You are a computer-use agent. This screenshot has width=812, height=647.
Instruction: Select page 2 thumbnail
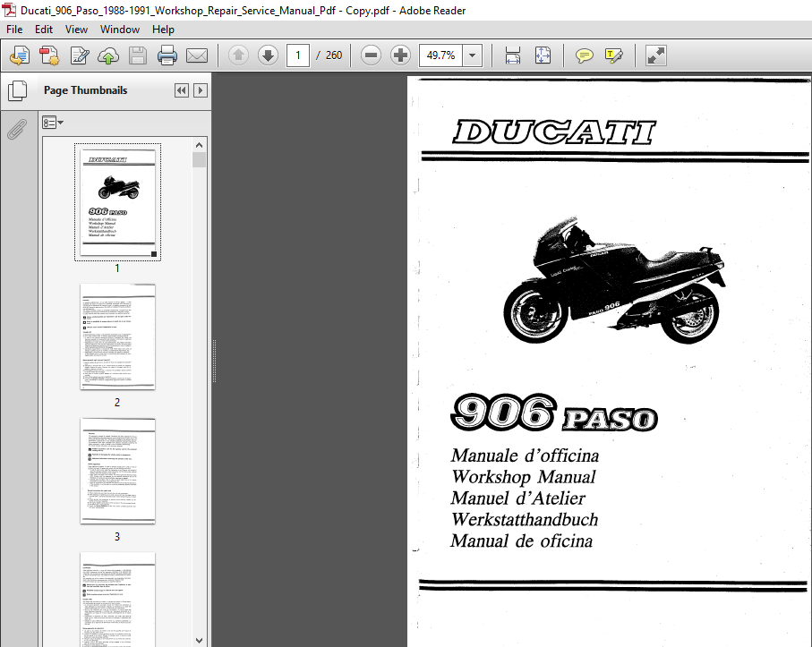(x=117, y=336)
